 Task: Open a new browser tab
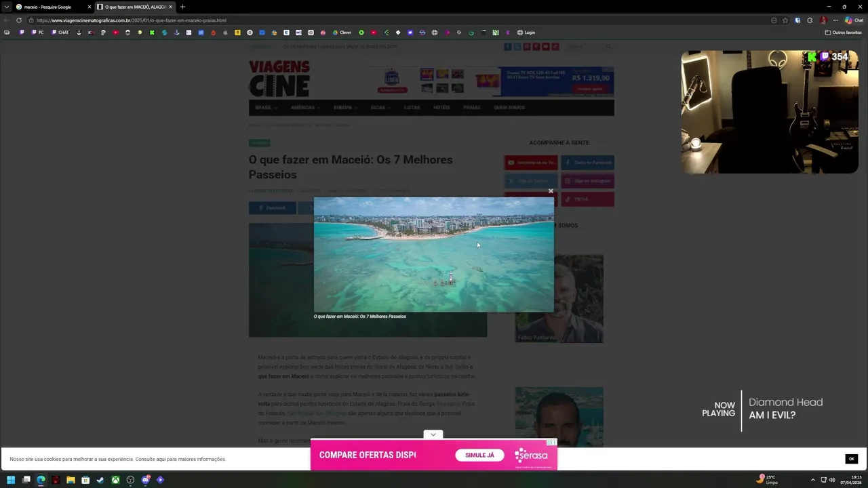(182, 7)
